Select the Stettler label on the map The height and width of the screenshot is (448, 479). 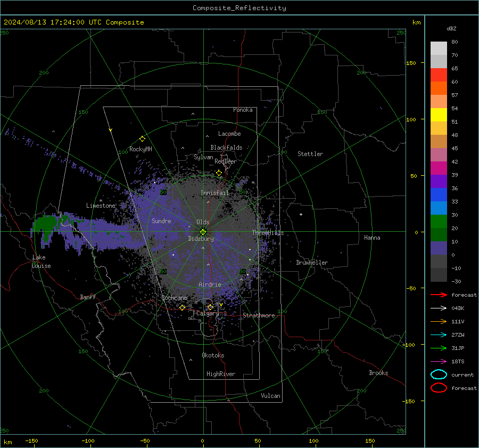[310, 154]
